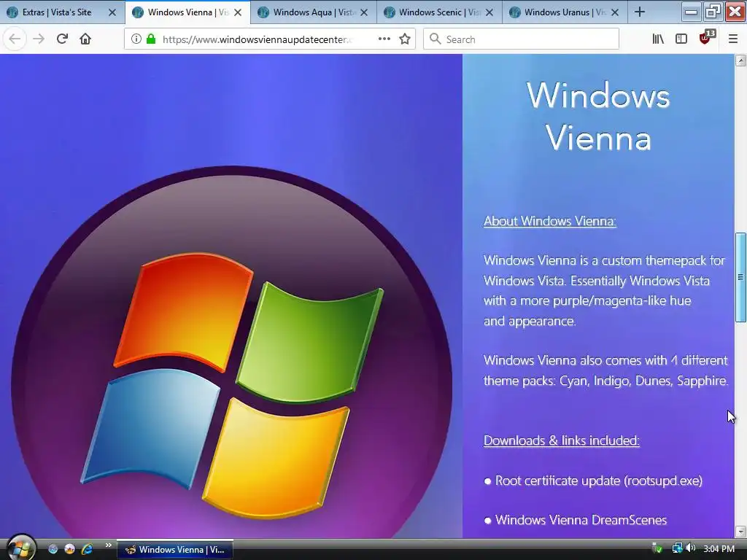Click the vertical scrollbar thumb

[x=741, y=277]
